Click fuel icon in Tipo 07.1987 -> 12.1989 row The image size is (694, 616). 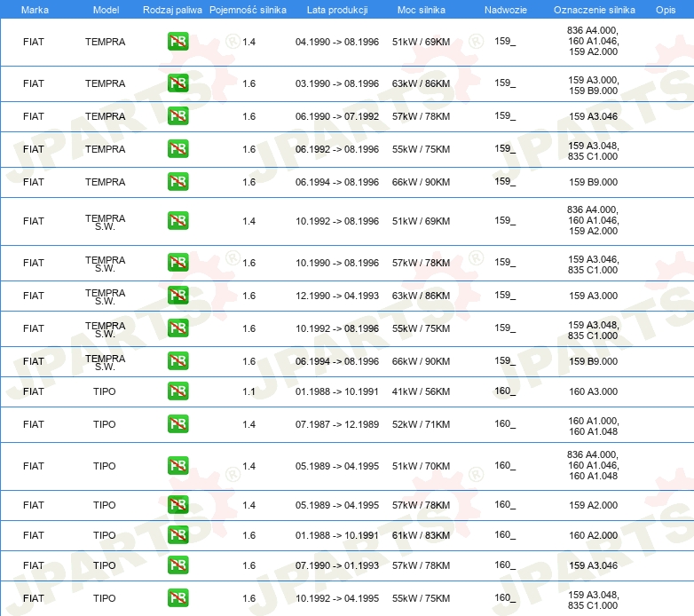tap(177, 423)
